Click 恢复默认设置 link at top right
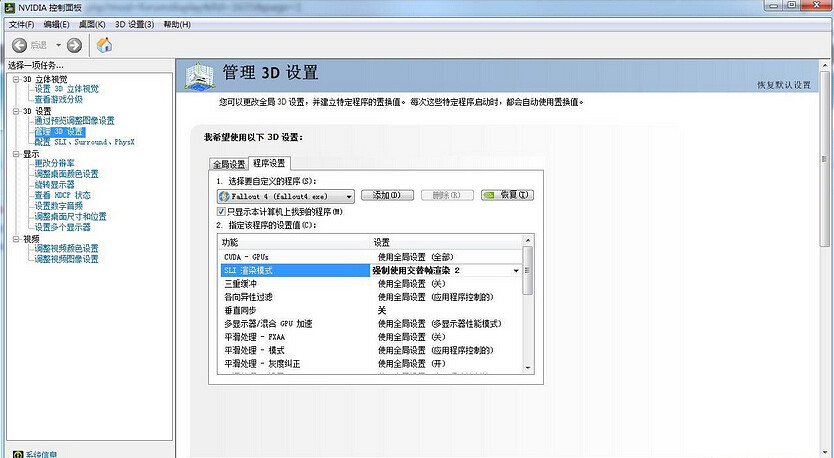The height and width of the screenshot is (458, 834). pyautogui.click(x=784, y=85)
